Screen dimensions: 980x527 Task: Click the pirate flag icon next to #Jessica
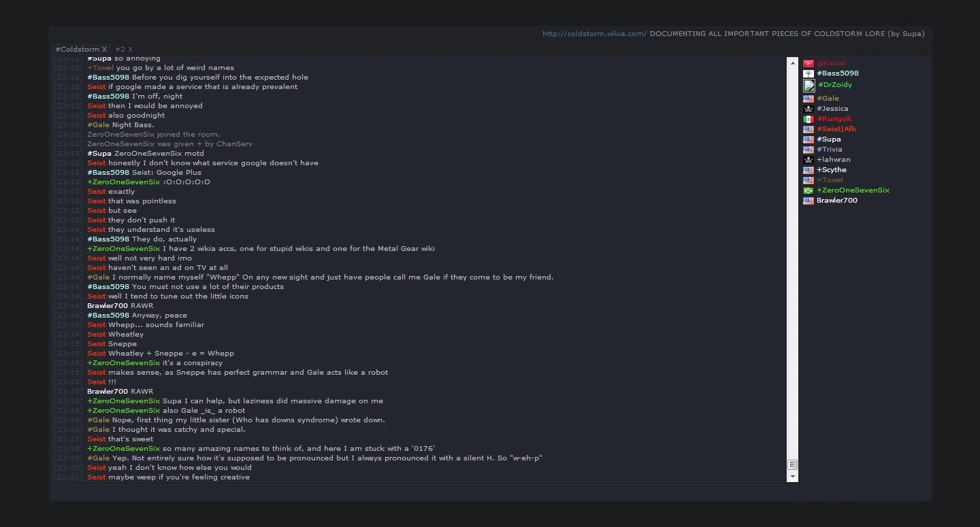[808, 109]
